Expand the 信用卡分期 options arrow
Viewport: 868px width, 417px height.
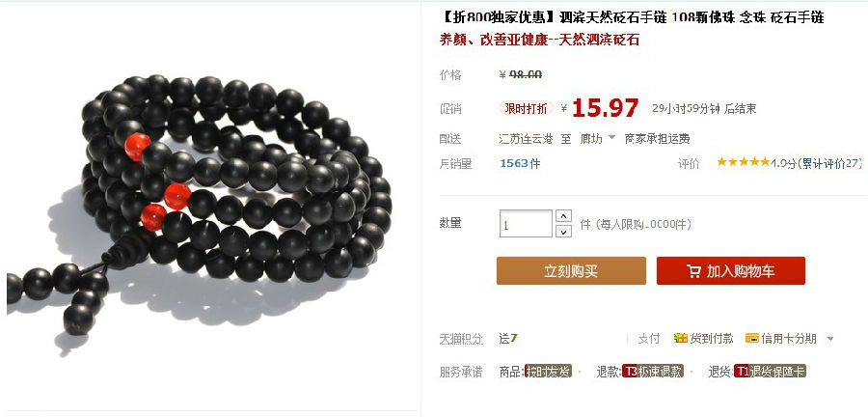(x=829, y=339)
